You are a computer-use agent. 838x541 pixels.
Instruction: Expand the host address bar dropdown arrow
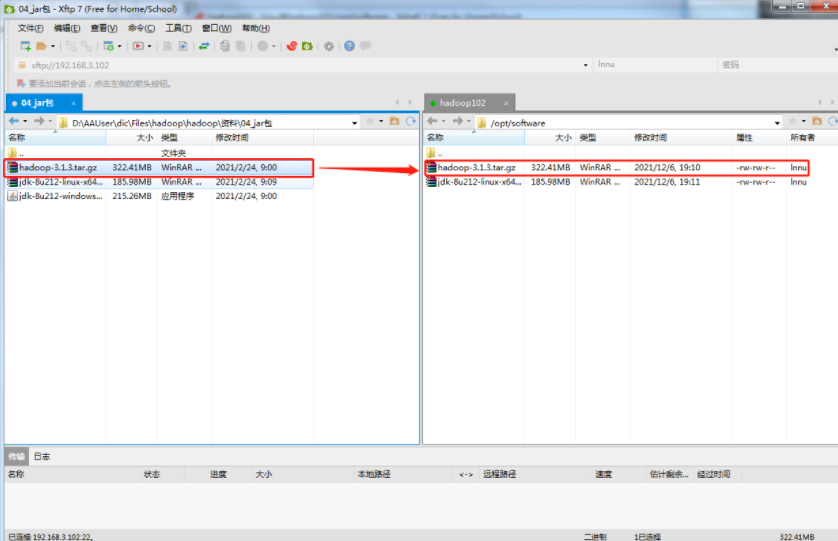tap(585, 65)
